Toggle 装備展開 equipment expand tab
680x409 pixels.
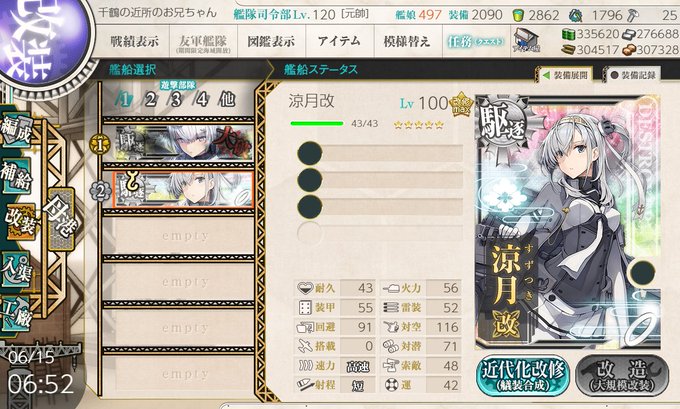click(x=565, y=75)
